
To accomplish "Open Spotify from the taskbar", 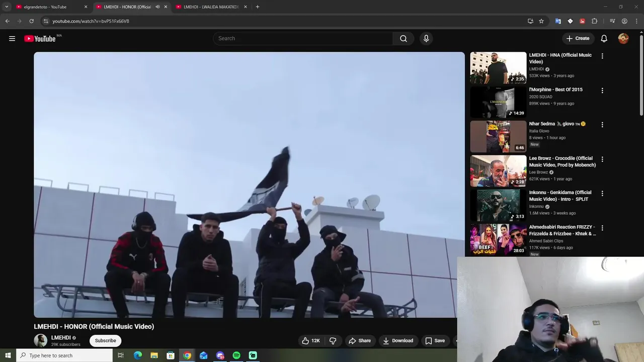I will (x=236, y=355).
